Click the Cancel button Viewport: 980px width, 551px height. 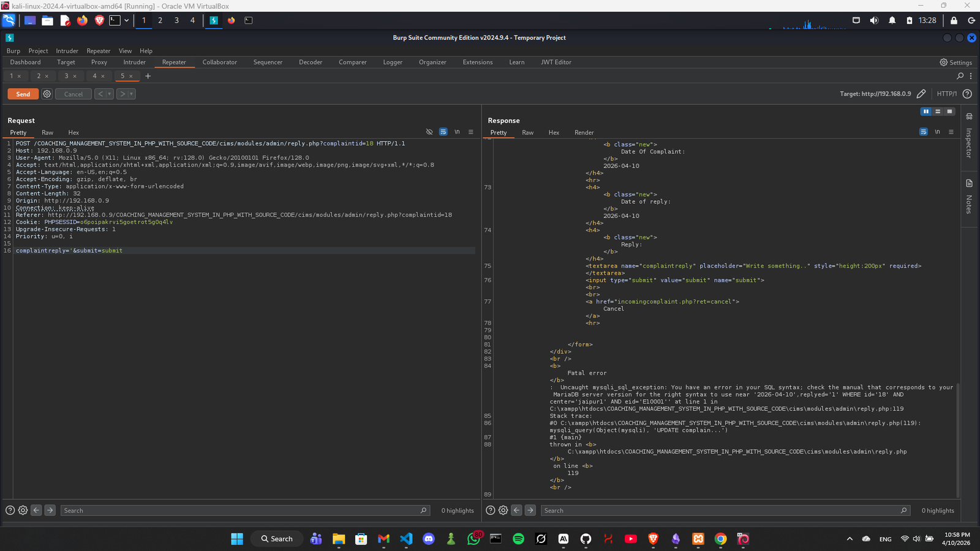73,94
